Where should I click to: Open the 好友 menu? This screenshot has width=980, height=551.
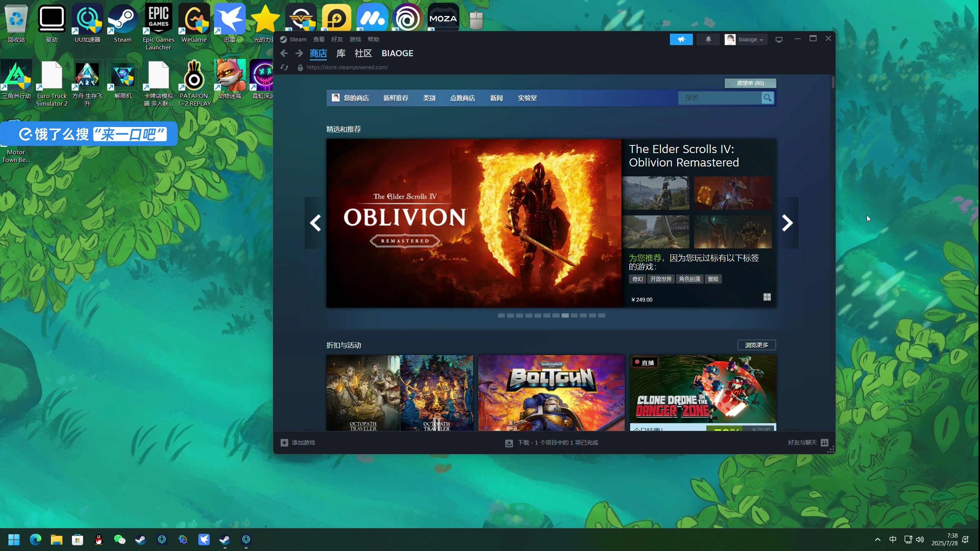(x=337, y=39)
